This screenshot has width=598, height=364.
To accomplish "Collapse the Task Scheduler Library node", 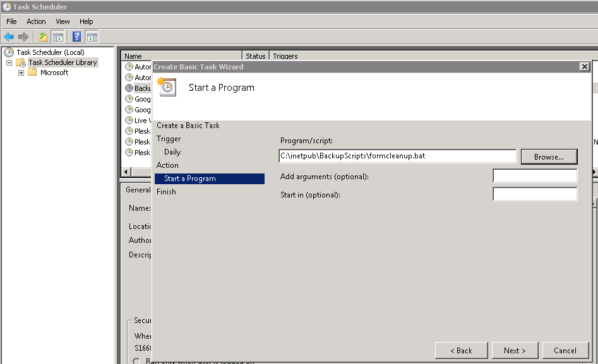I will (x=9, y=62).
